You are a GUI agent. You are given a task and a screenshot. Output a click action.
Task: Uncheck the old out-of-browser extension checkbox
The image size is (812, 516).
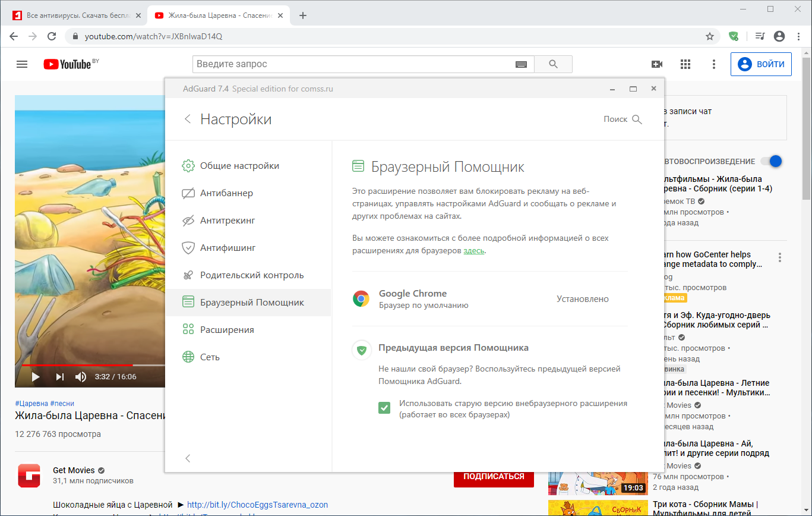384,408
